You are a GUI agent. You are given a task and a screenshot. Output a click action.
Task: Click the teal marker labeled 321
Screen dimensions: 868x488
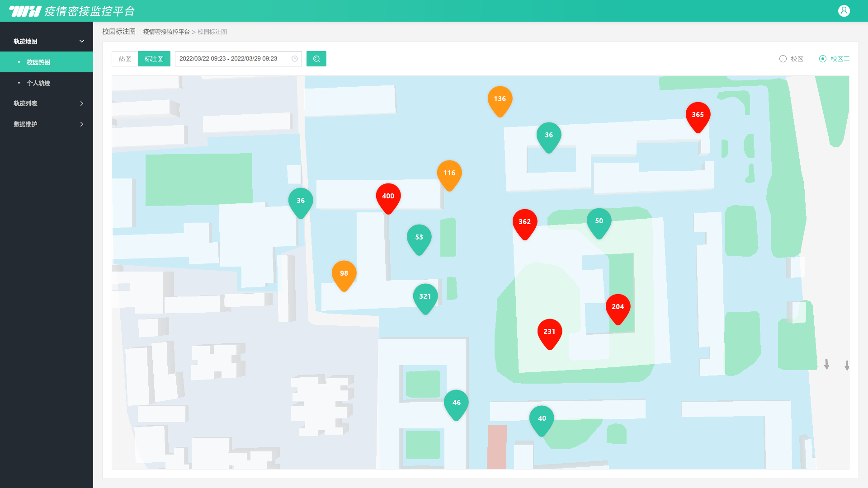click(x=425, y=299)
